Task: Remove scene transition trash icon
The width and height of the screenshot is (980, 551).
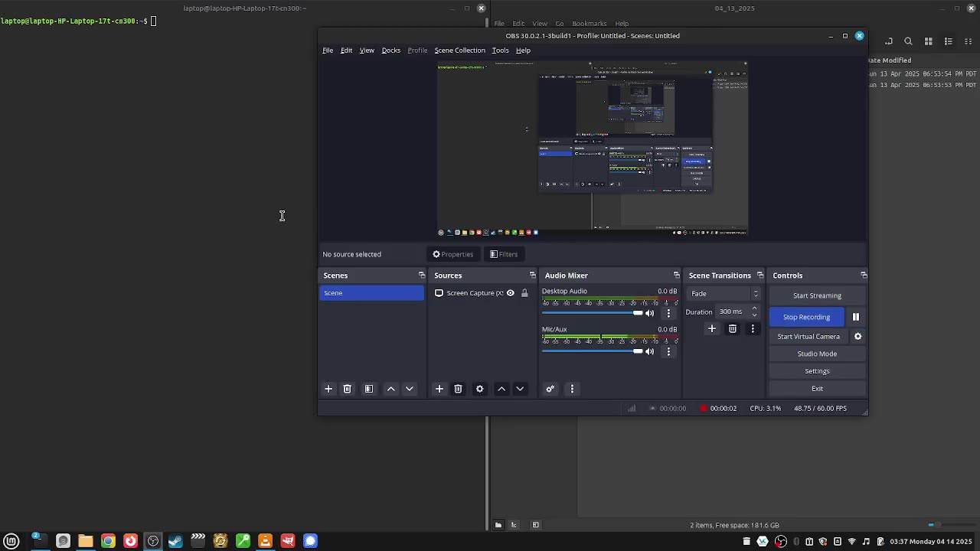Action: (733, 328)
